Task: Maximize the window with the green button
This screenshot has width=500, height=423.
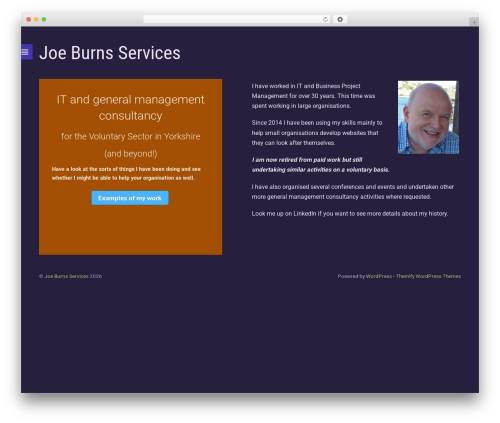Action: click(x=44, y=20)
